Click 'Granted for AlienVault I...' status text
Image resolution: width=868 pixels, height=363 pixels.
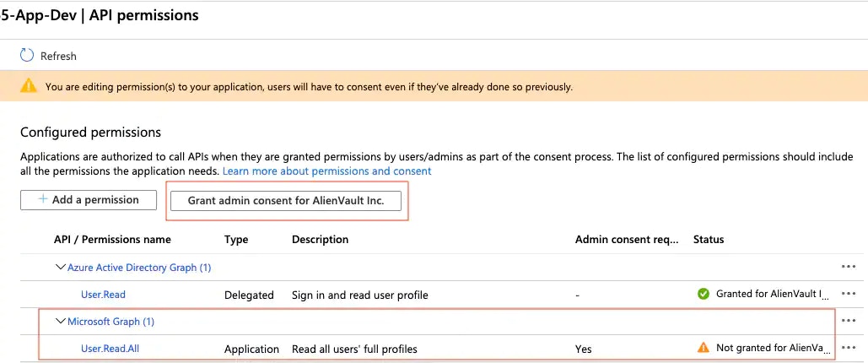pos(774,294)
